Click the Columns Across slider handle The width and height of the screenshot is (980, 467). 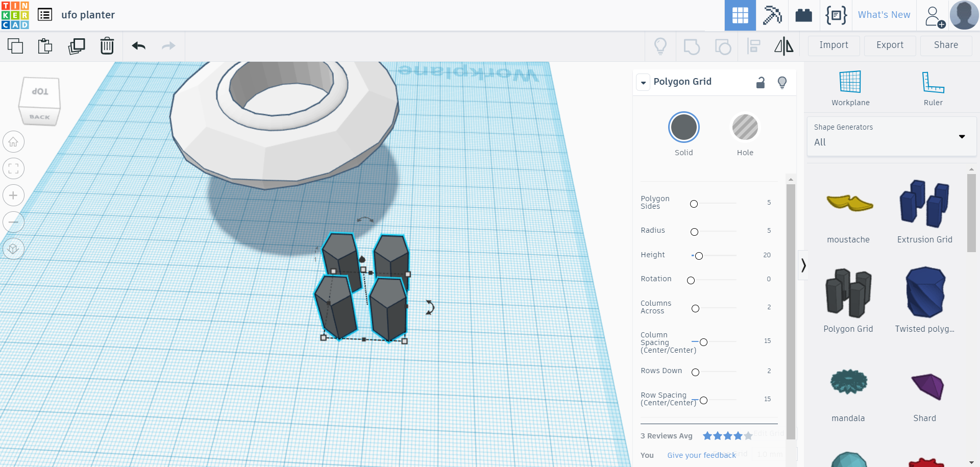(x=695, y=308)
